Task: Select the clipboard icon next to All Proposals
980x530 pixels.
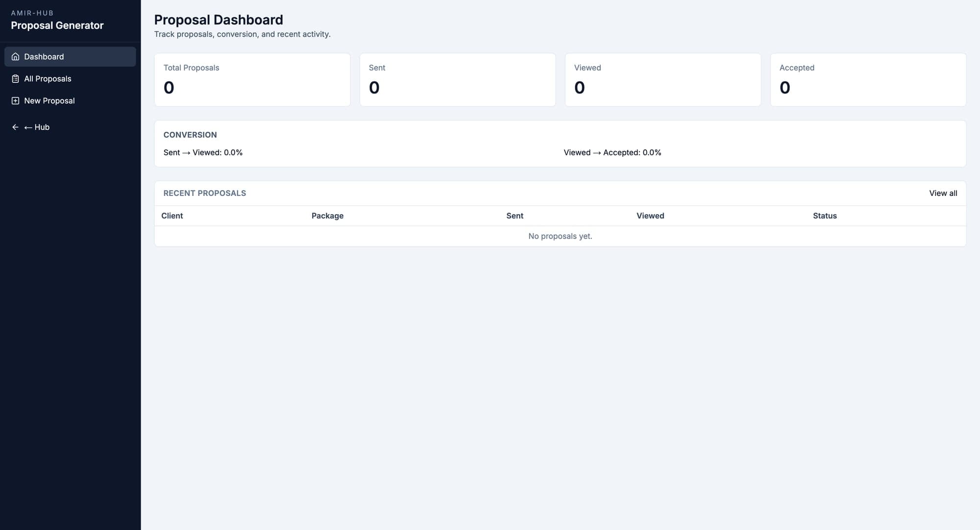Action: point(15,78)
